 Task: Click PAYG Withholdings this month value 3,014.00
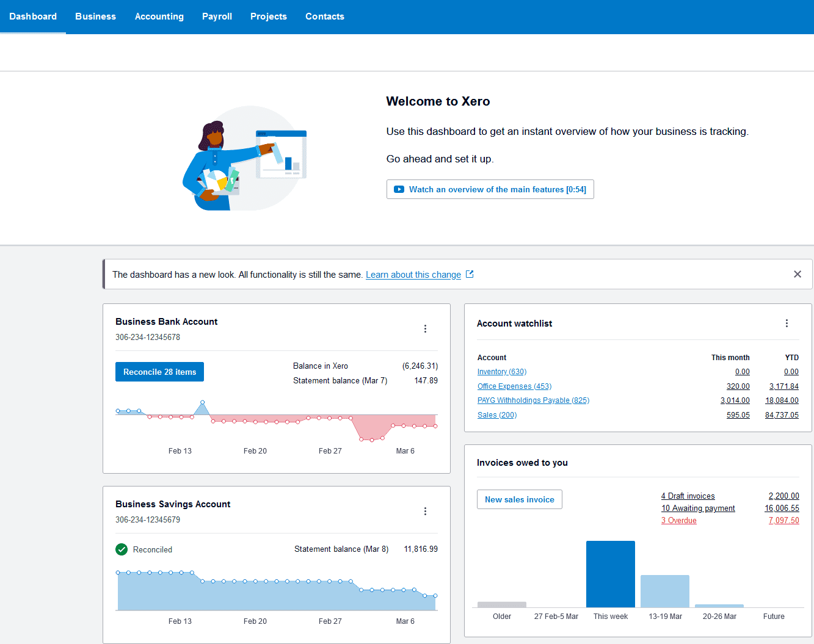coord(735,400)
